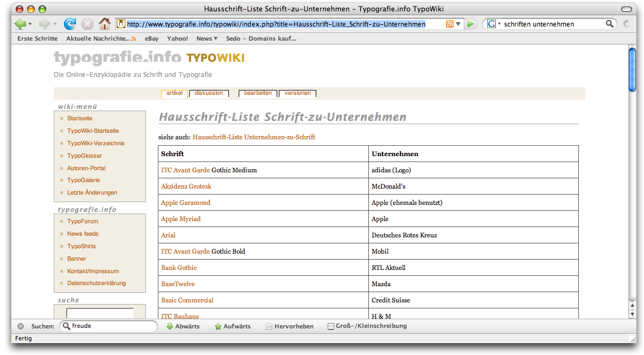Open the Yahoo! bookmark
This screenshot has height=355, width=644.
[x=177, y=38]
